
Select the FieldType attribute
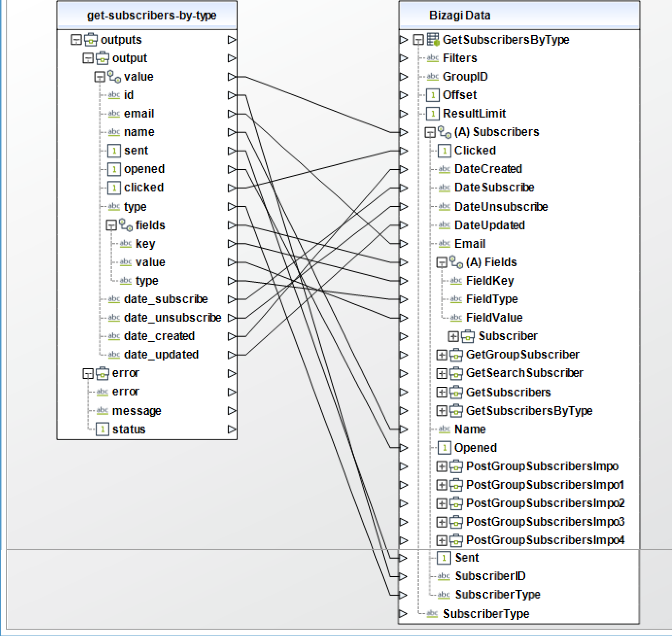pyautogui.click(x=492, y=299)
